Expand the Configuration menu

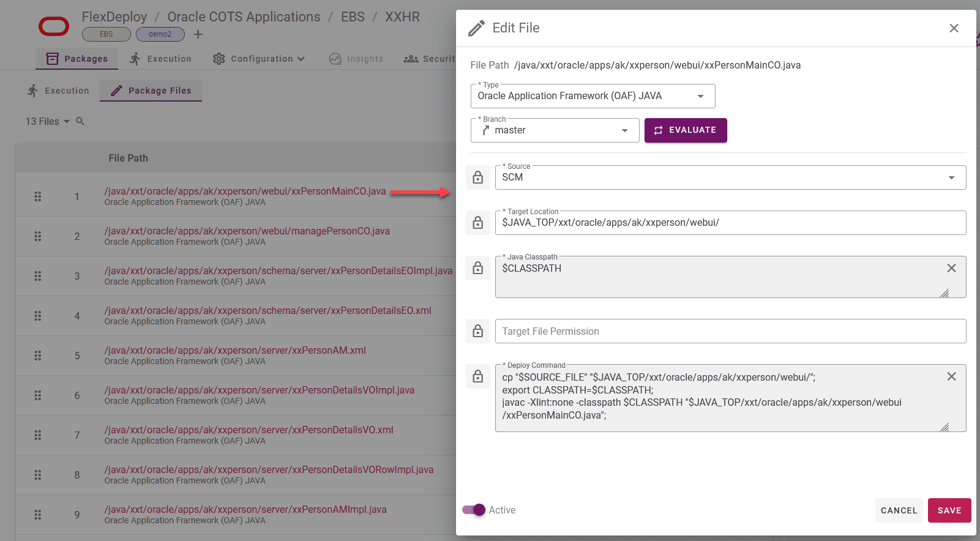259,59
